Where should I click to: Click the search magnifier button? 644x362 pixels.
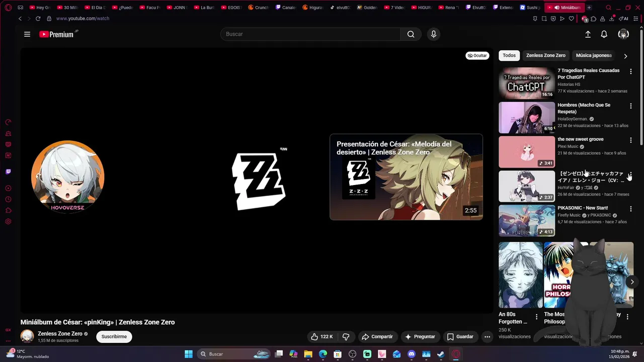coord(411,34)
